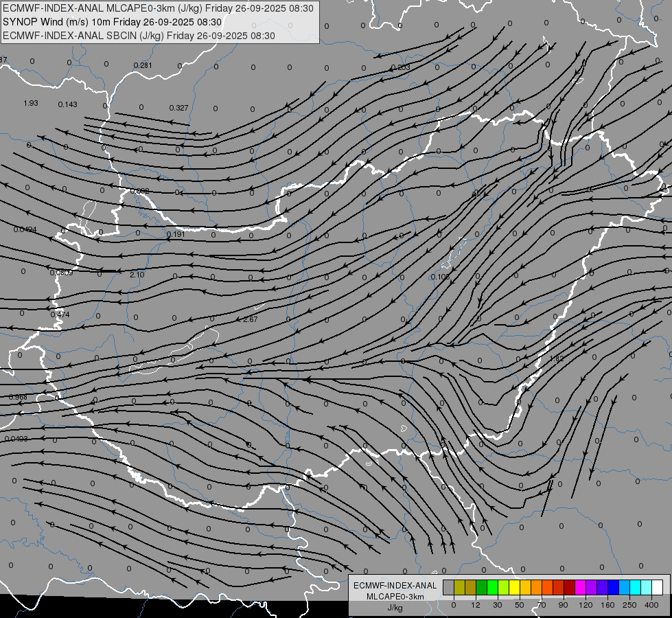The width and height of the screenshot is (672, 618).
Task: Click the legend tick label 50
Action: [520, 605]
